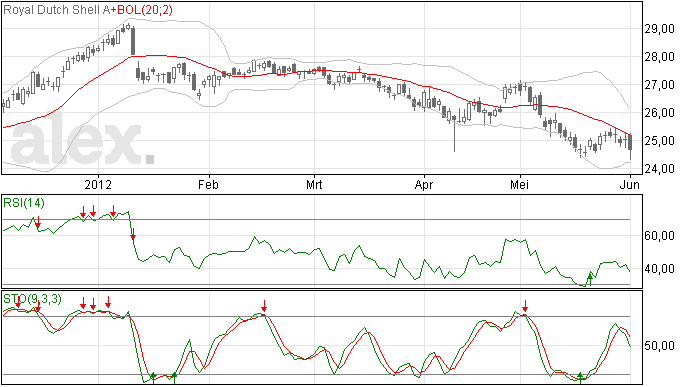
Task: Click the Royal Dutch Shell A chart title
Action: [x=56, y=10]
